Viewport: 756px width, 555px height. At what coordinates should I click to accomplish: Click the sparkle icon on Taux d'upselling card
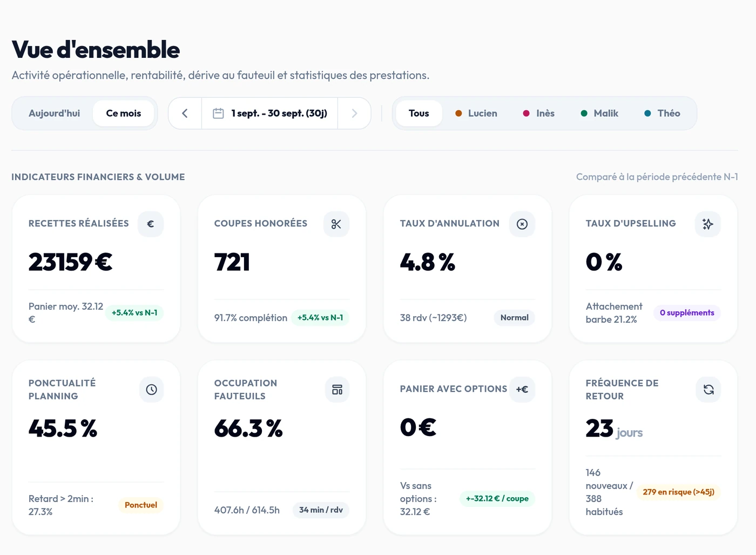point(708,224)
